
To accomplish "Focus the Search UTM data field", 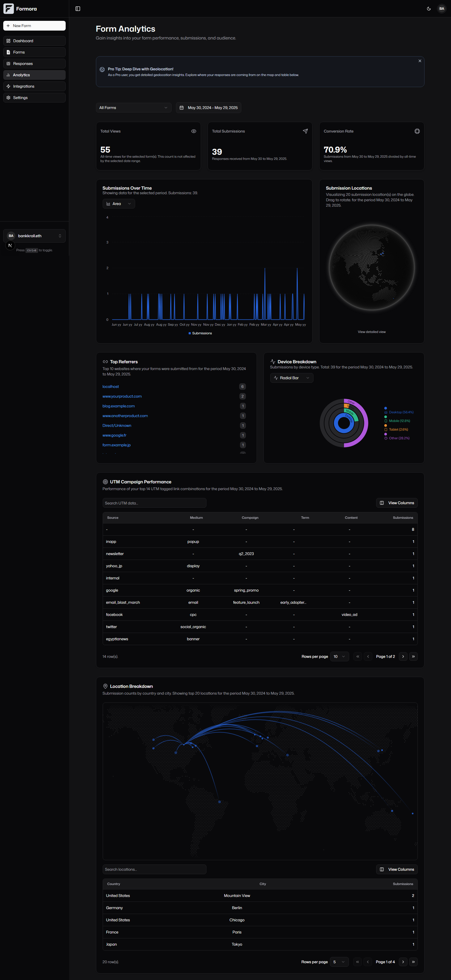I will 154,503.
